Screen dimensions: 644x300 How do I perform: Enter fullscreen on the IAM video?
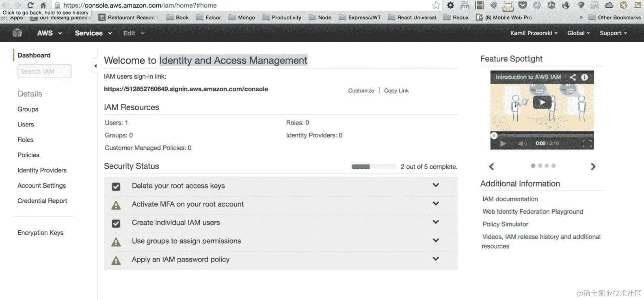coord(587,144)
